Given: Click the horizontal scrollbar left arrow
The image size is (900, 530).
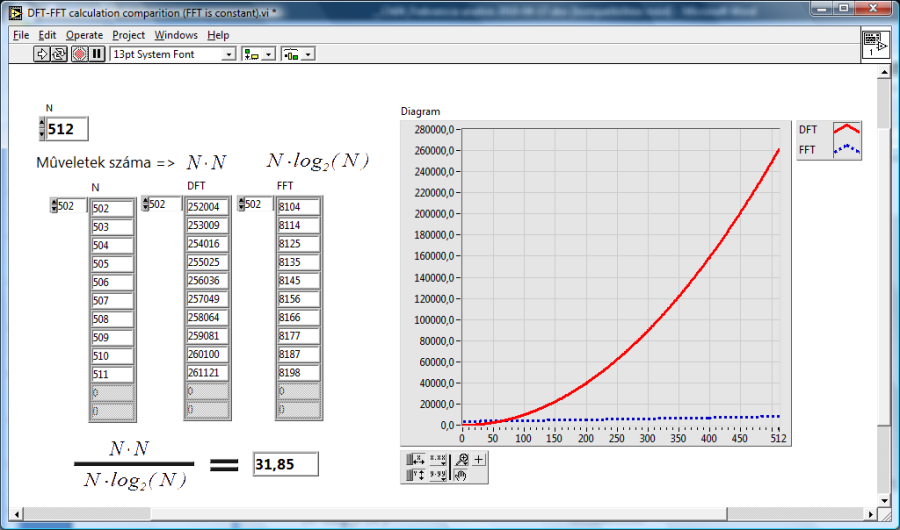Looking at the screenshot, I should [17, 514].
